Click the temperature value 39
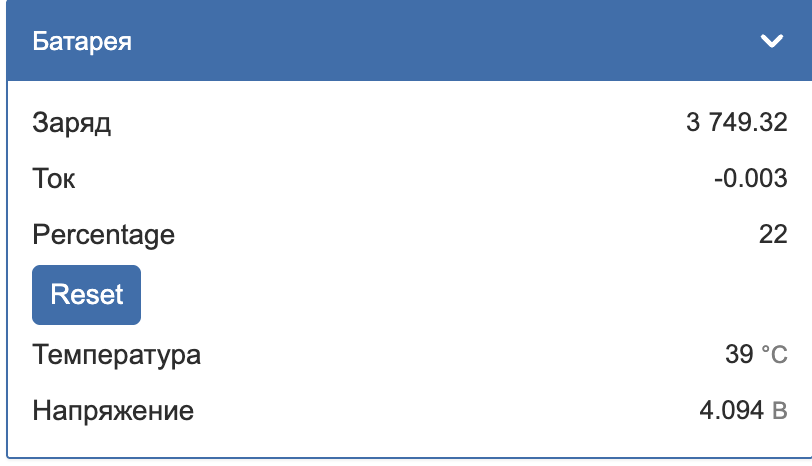812x466 pixels. tap(738, 355)
